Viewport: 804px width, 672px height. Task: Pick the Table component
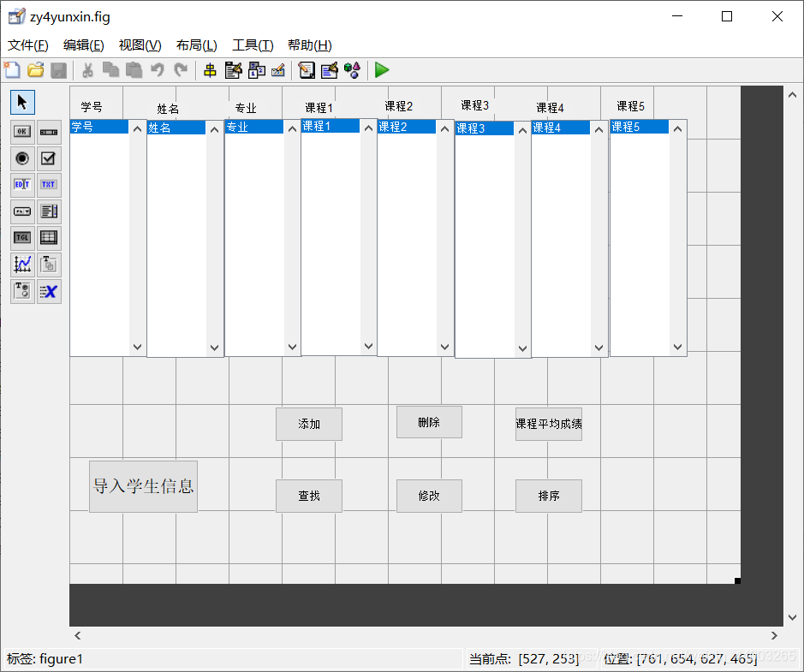pyautogui.click(x=49, y=238)
